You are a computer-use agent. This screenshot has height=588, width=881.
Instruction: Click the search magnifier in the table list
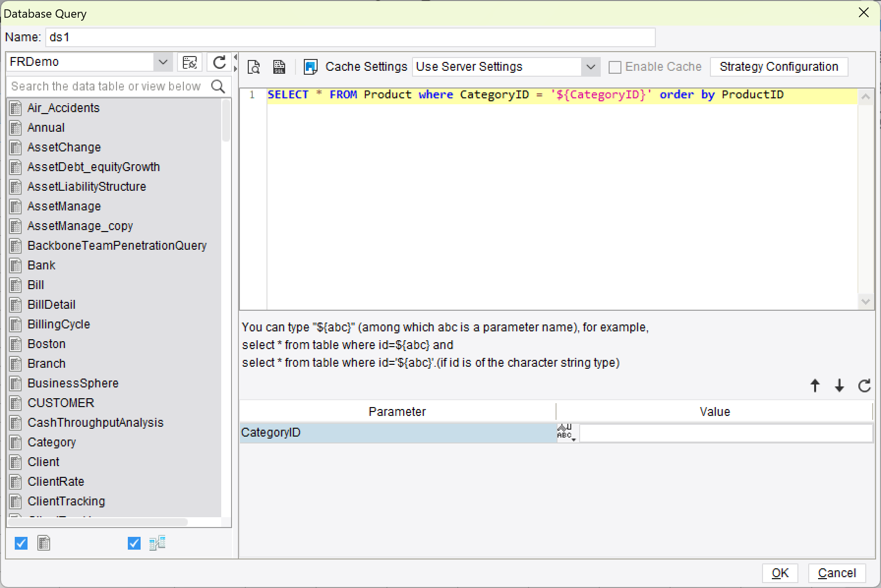click(x=218, y=86)
